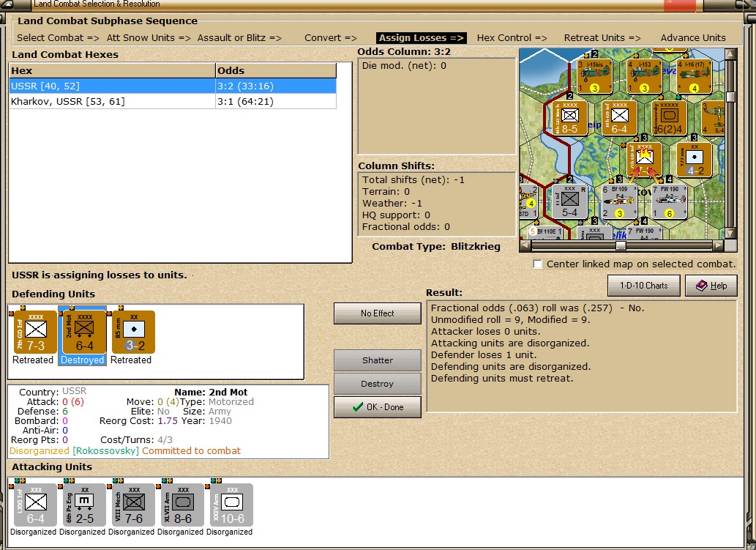Click the Destroyed status under 2nd Mot
Screen dimensions: 756x550
(83, 360)
